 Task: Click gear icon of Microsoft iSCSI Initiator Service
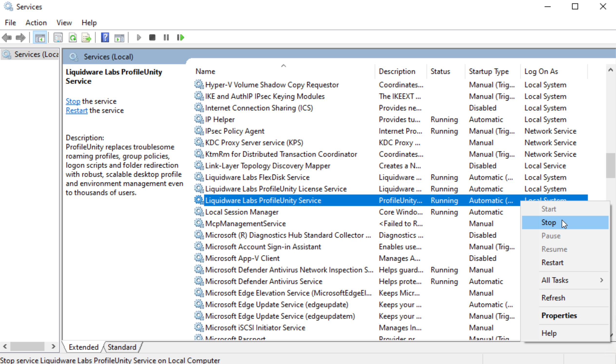pos(199,328)
